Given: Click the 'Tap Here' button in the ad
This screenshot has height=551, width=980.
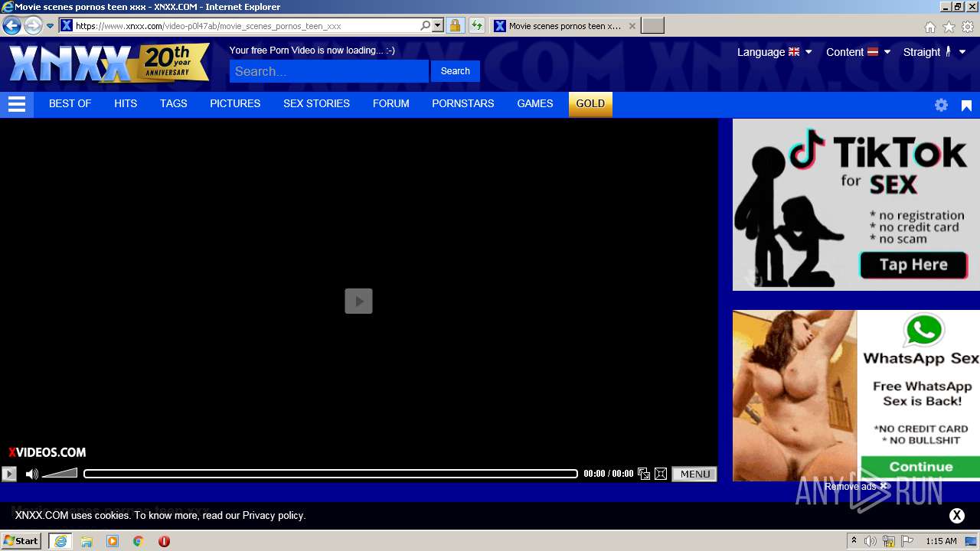Looking at the screenshot, I should 913,265.
